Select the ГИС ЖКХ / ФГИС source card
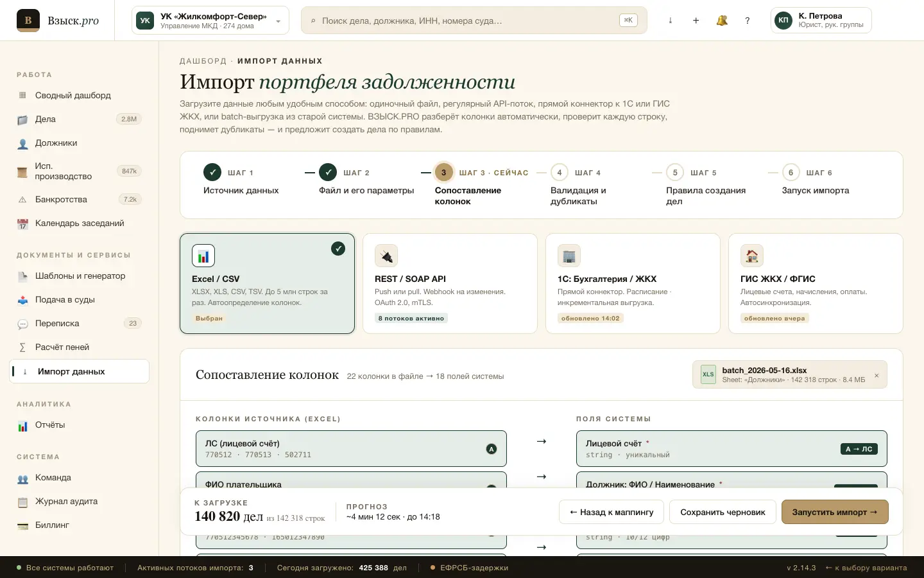Image resolution: width=924 pixels, height=578 pixels. click(816, 283)
